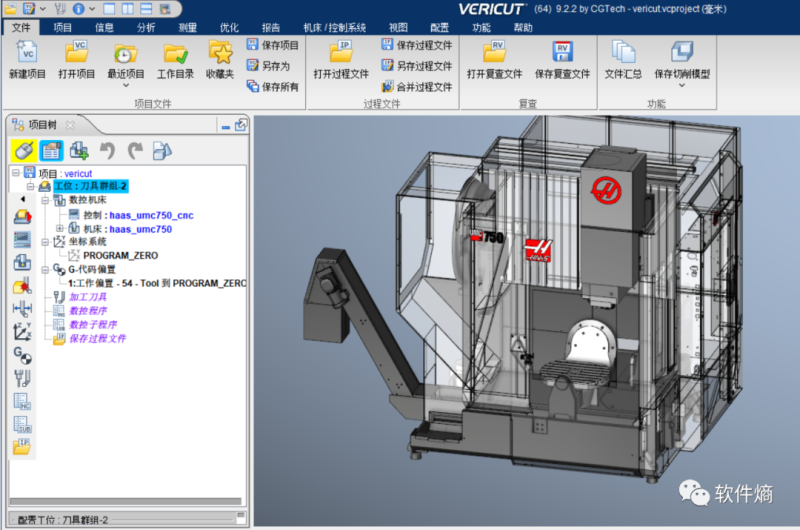Screen dimensions: 800x530
Task: Click the 保存所有 (Save All) button
Action: pyautogui.click(x=272, y=87)
